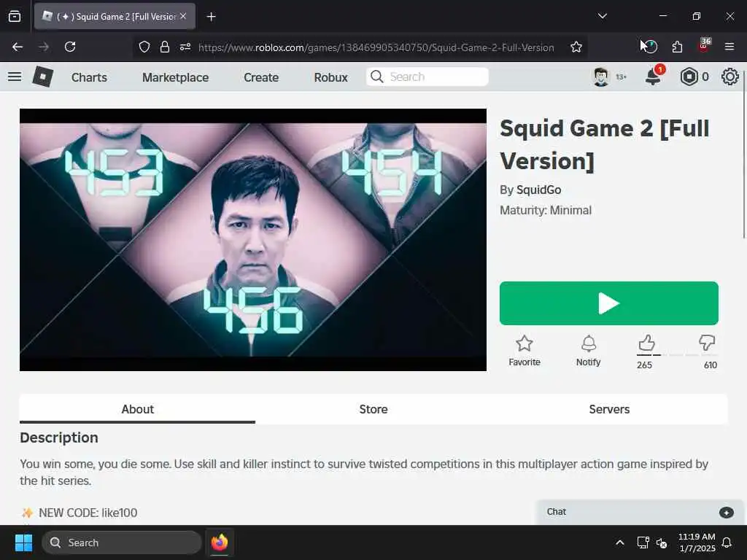Viewport: 747px width, 560px height.
Task: Click the Favorite star icon
Action: pos(524,343)
